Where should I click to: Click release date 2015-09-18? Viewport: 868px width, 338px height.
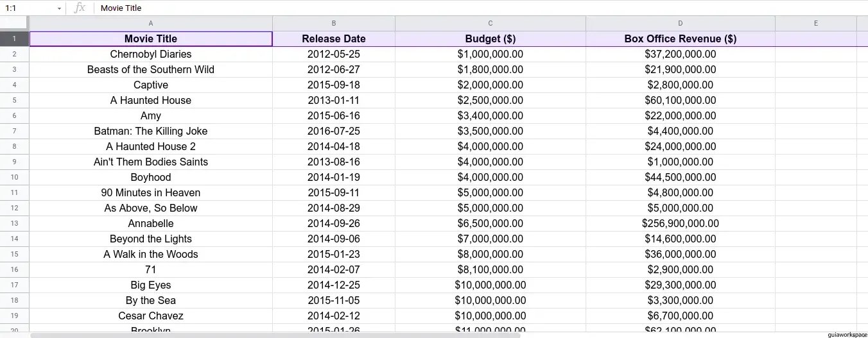[x=334, y=85]
